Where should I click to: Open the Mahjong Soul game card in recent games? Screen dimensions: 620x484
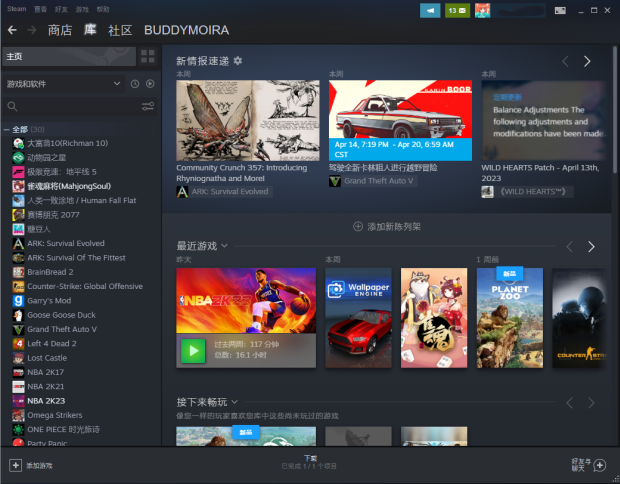(x=434, y=318)
